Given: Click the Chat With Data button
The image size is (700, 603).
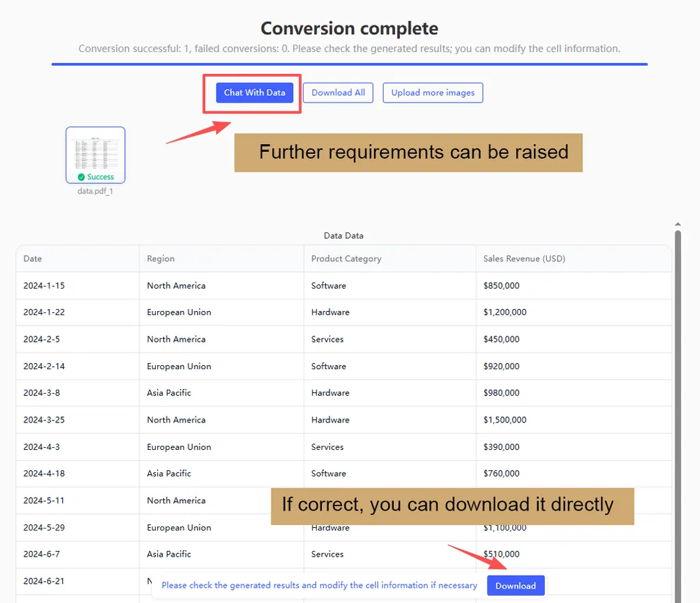Looking at the screenshot, I should tap(254, 93).
